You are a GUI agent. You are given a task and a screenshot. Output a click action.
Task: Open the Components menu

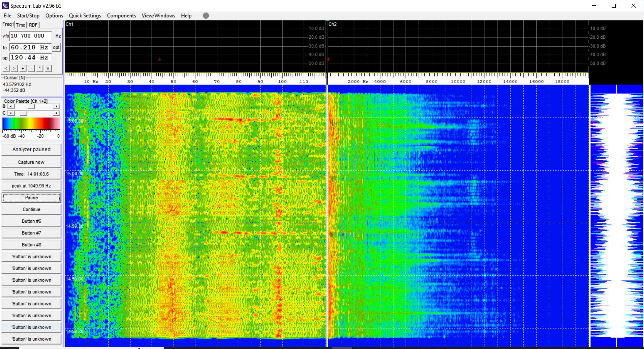[x=121, y=15]
